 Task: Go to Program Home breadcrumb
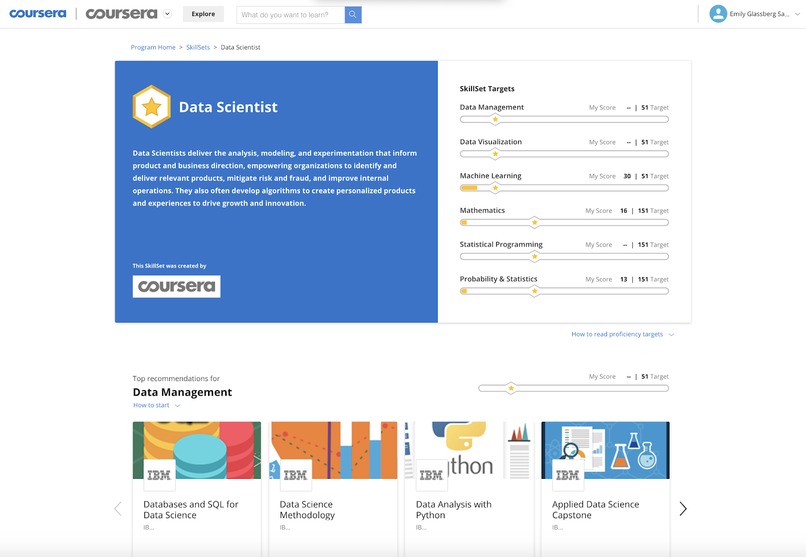153,47
